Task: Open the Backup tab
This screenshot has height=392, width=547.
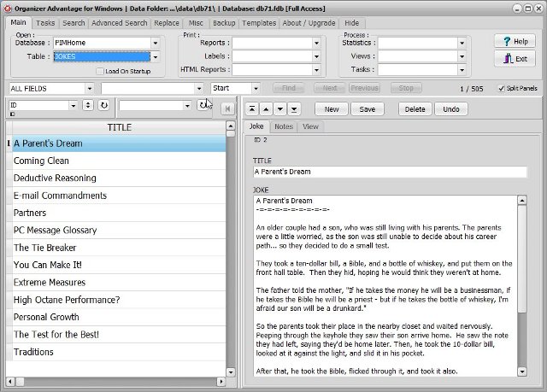Action: coord(224,23)
